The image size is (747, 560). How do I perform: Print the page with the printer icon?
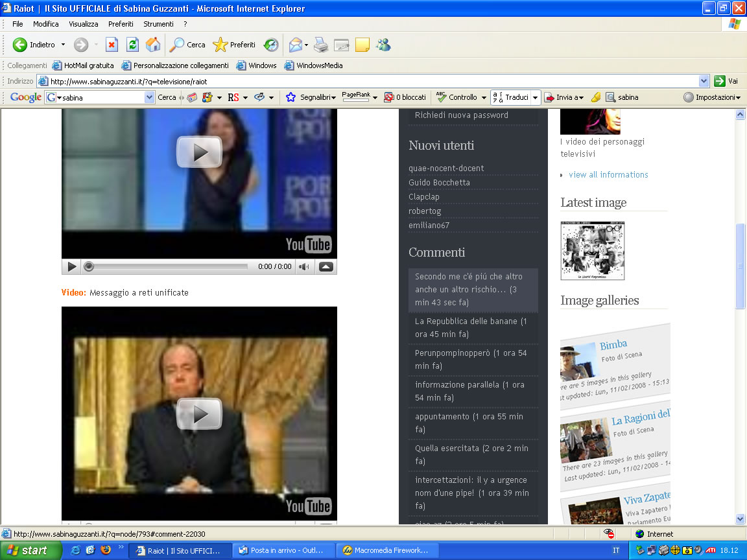click(x=321, y=45)
